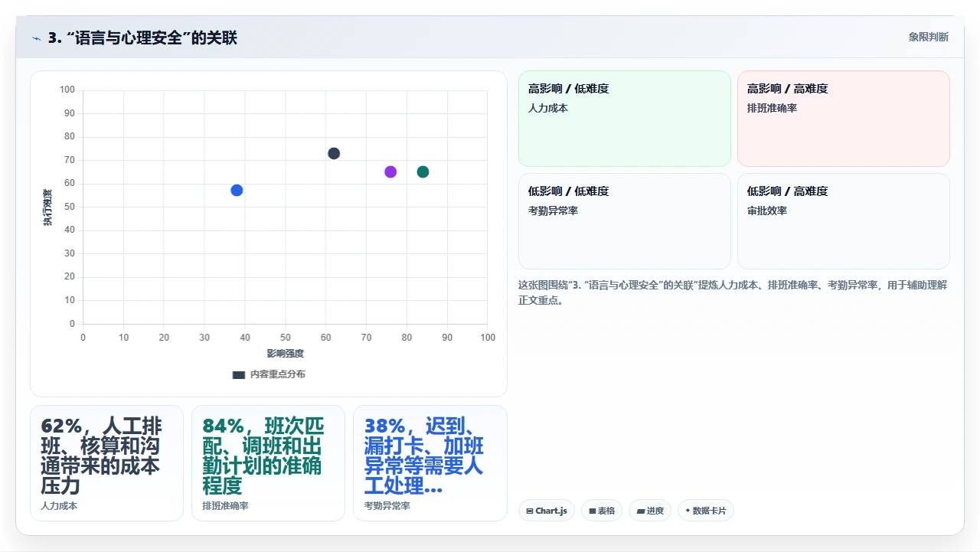Select the green scatter point at 84
The height and width of the screenshot is (552, 980).
pyautogui.click(x=423, y=171)
